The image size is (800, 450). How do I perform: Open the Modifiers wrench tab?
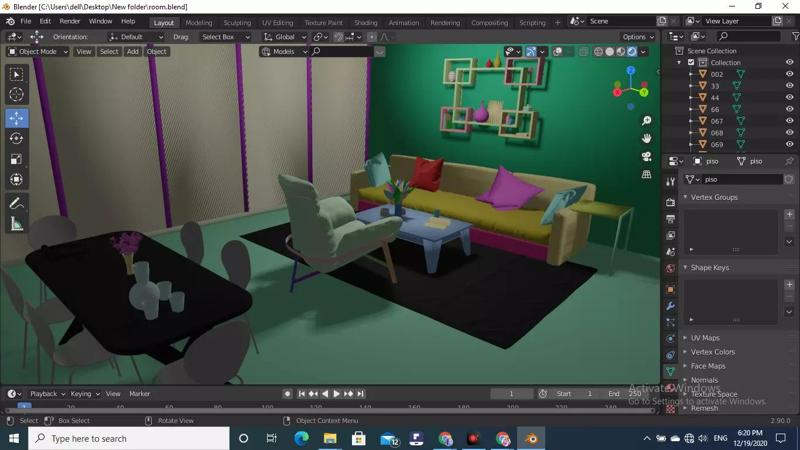coord(670,306)
